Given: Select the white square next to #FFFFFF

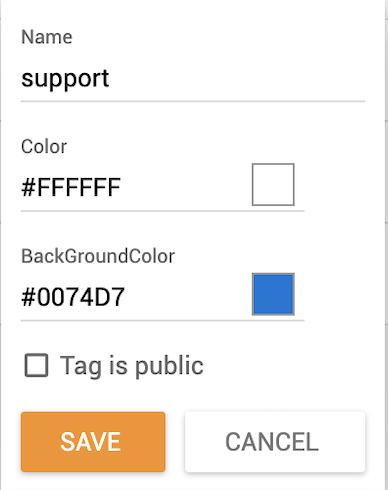Looking at the screenshot, I should pyautogui.click(x=273, y=184).
